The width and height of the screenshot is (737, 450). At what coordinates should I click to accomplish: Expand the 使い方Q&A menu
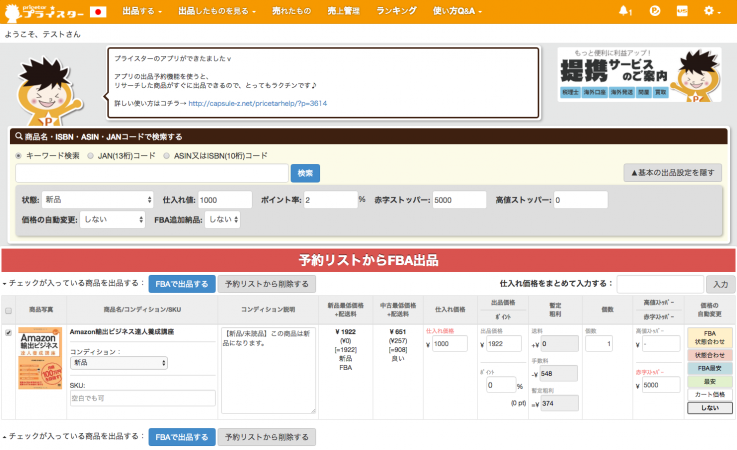[x=457, y=11]
